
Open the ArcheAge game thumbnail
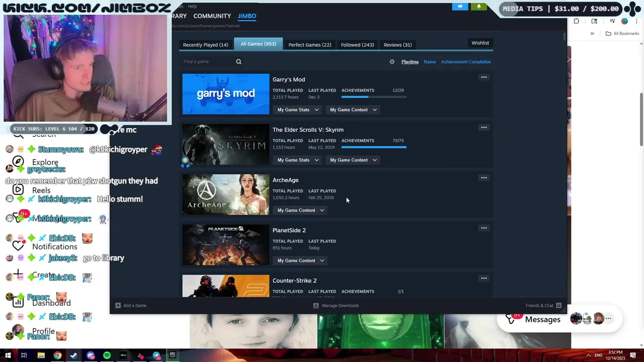[226, 195]
